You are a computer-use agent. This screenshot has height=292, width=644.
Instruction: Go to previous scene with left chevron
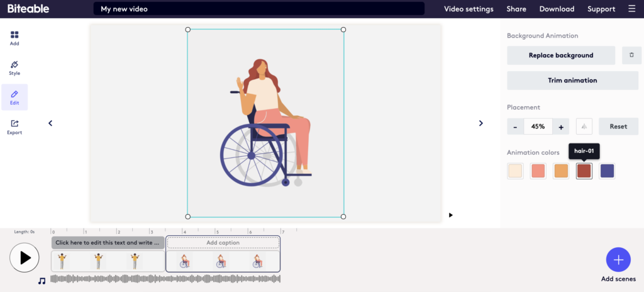pos(50,123)
